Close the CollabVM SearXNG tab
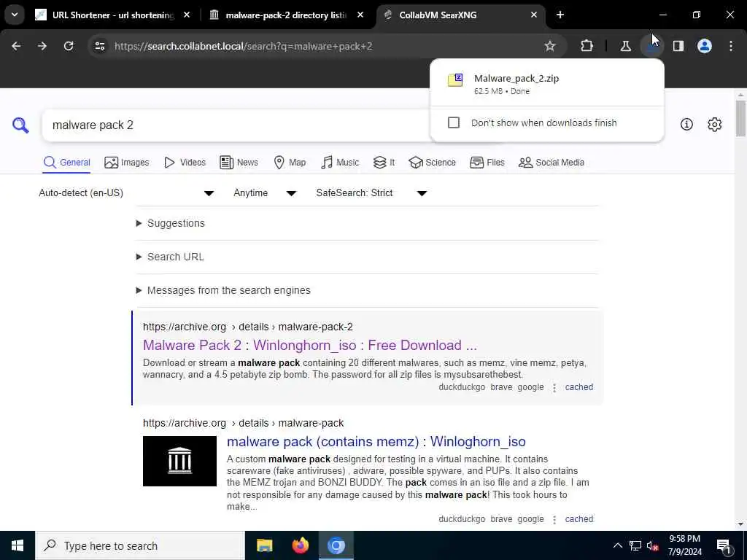This screenshot has width=747, height=560. pos(533,15)
